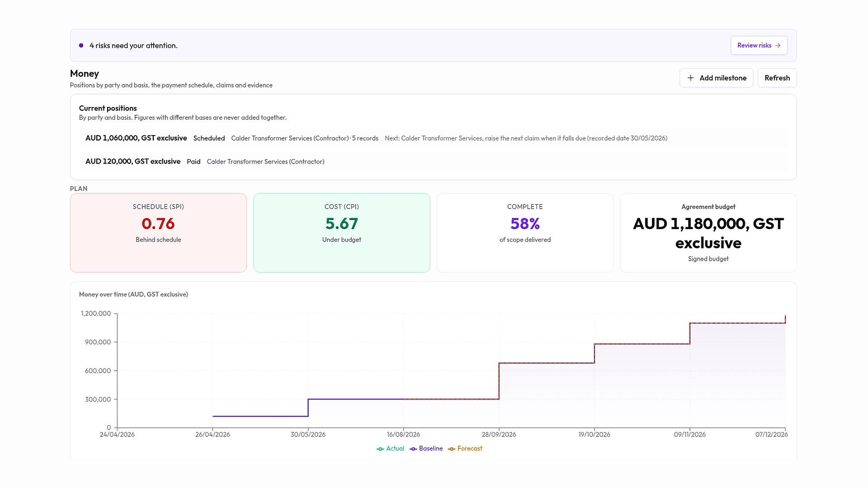Open the AUD 1,060,000 Scheduled position row
Image resolution: width=868 pixels, height=488 pixels.
click(433, 138)
